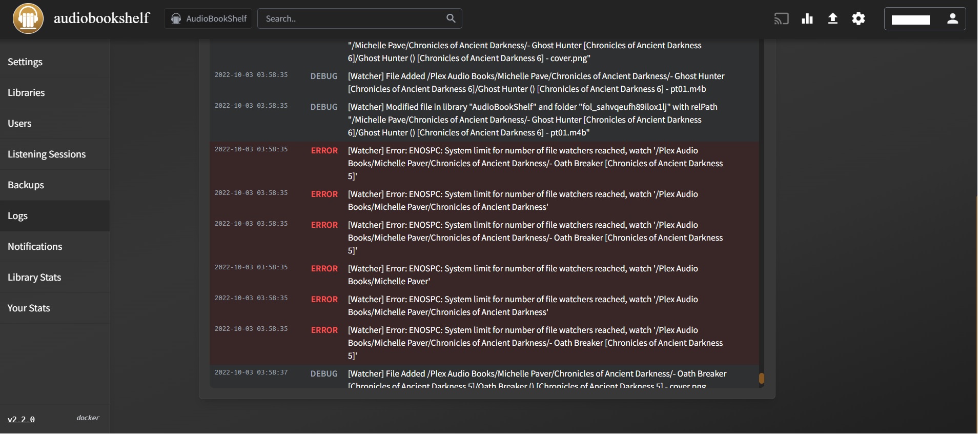This screenshot has height=434, width=980.
Task: Click the magnifying glass search icon
Action: coord(451,18)
